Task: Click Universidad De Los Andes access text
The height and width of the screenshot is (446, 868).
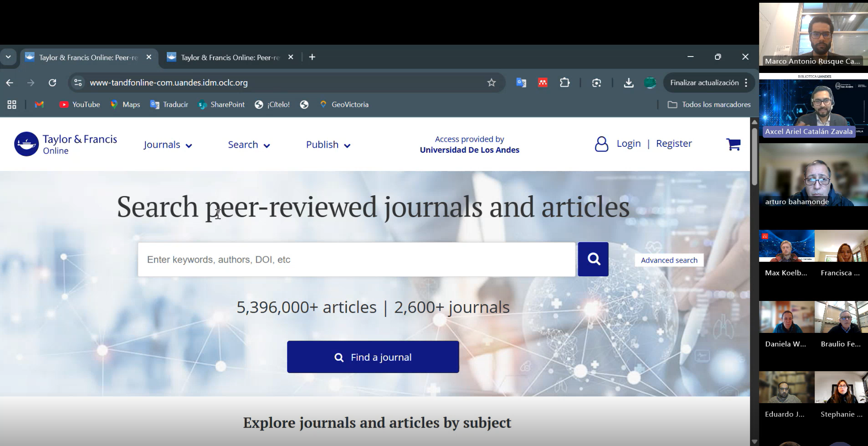Action: [x=469, y=150]
